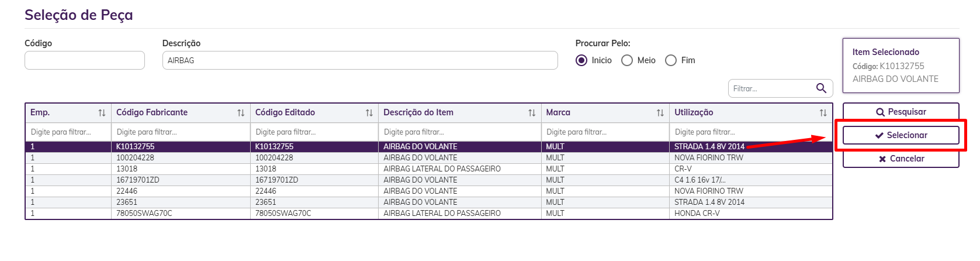Choose the Meio search option
980x261 pixels.
pyautogui.click(x=627, y=60)
